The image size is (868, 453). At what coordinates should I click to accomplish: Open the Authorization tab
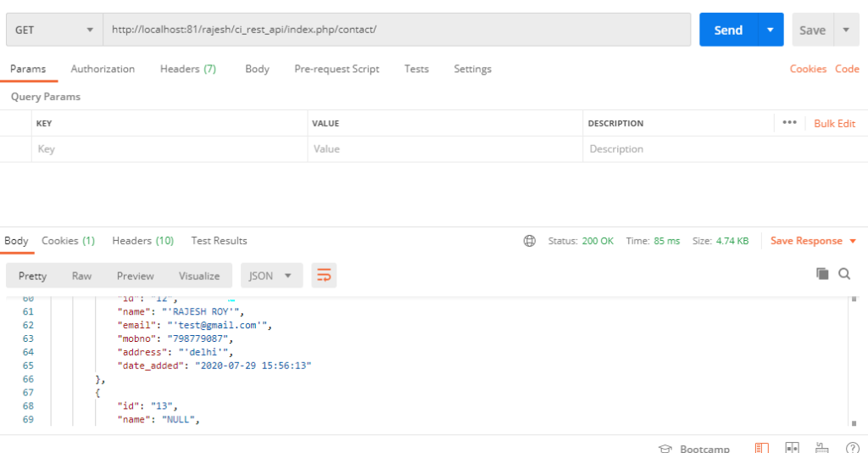point(103,69)
